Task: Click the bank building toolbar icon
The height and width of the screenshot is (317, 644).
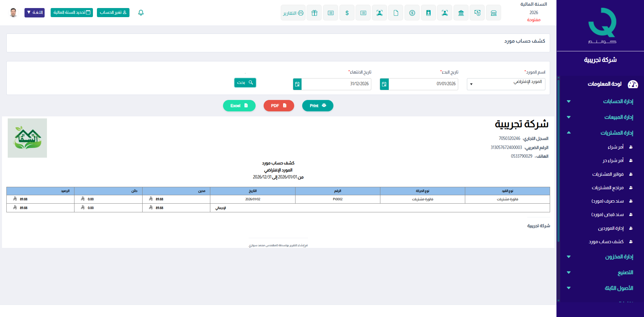Action: pos(461,13)
